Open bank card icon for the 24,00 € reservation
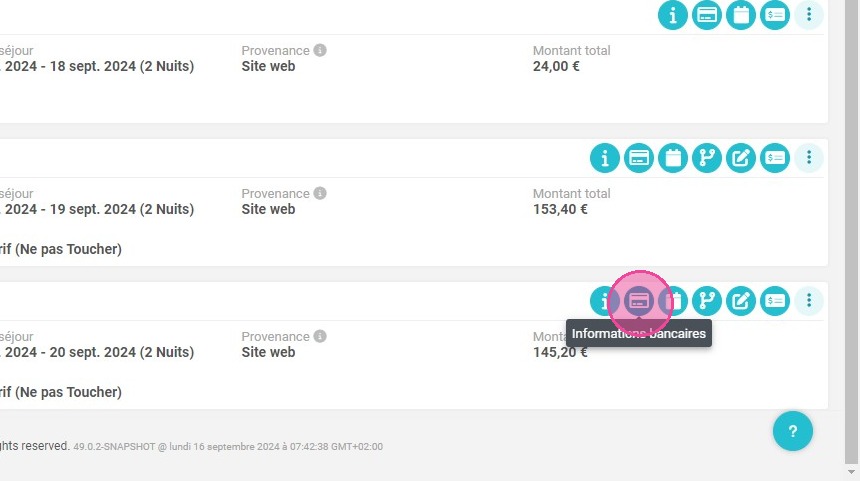Screen dimensions: 860x481 (x=707, y=15)
